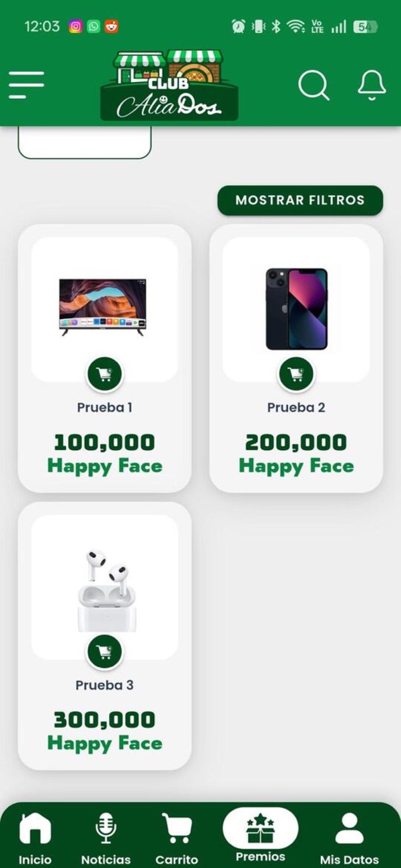Open the iPhone product image
Viewport: 401px width, 868px height.
(x=296, y=309)
